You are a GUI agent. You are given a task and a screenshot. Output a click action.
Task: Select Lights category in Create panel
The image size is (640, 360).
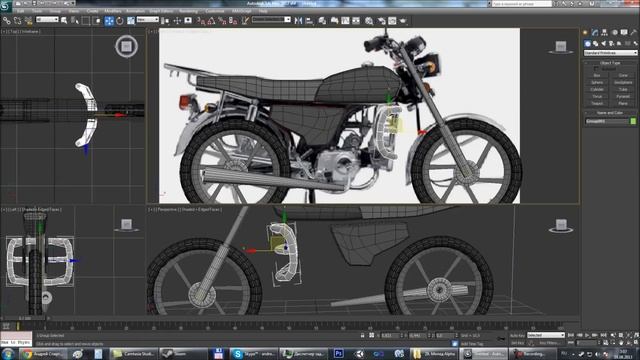point(604,44)
